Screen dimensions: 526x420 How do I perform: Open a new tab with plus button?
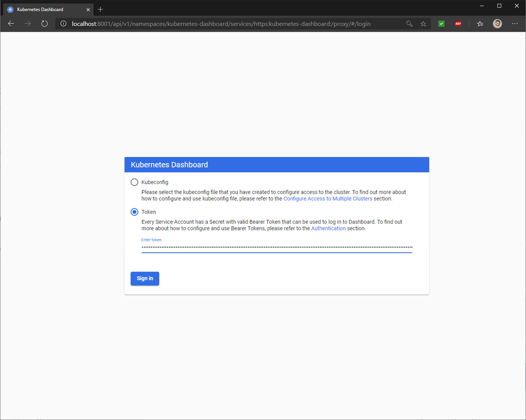[100, 10]
